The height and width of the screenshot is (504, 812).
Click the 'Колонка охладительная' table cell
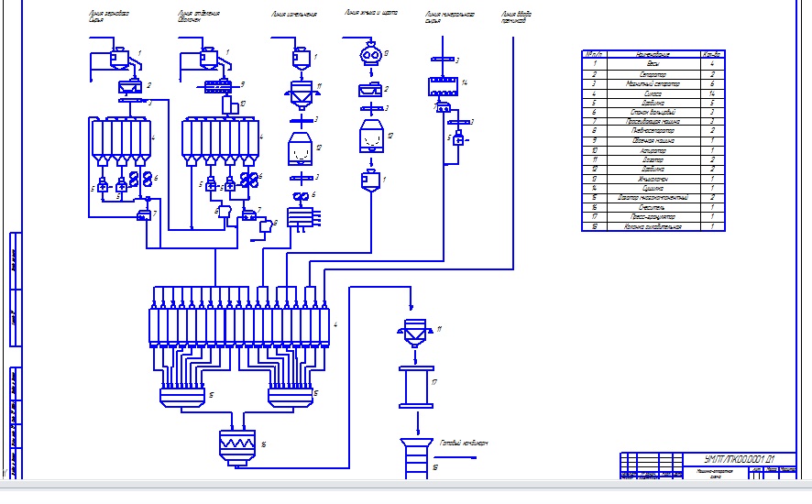click(653, 226)
